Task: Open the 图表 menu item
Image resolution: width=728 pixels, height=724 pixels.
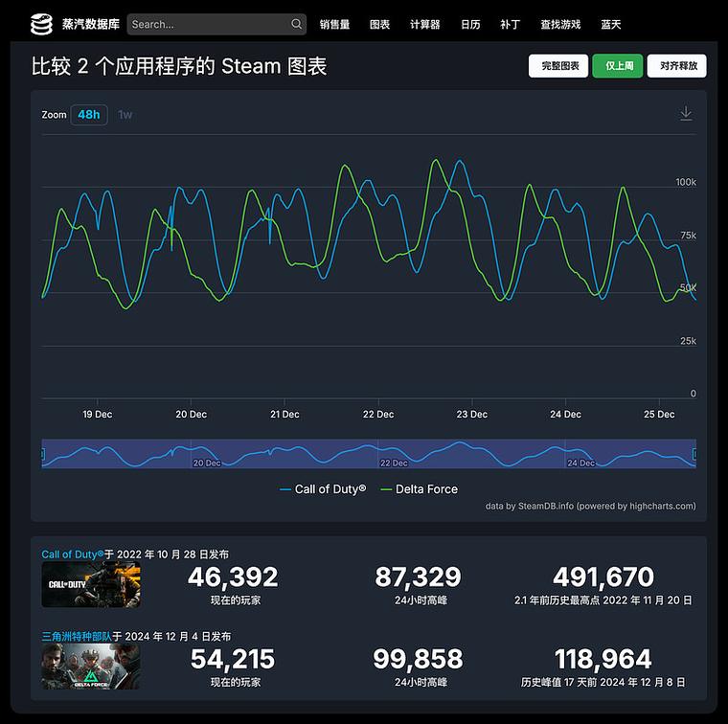Action: [379, 25]
